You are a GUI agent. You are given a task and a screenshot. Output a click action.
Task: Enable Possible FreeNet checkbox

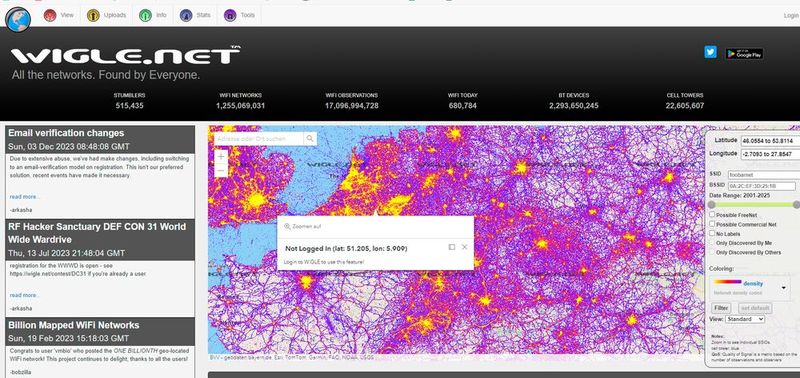(x=712, y=215)
